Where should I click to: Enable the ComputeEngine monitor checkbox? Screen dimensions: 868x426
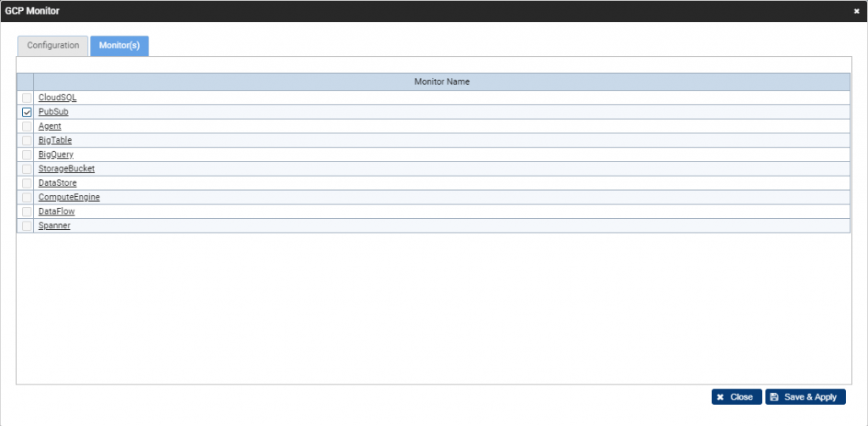(26, 198)
